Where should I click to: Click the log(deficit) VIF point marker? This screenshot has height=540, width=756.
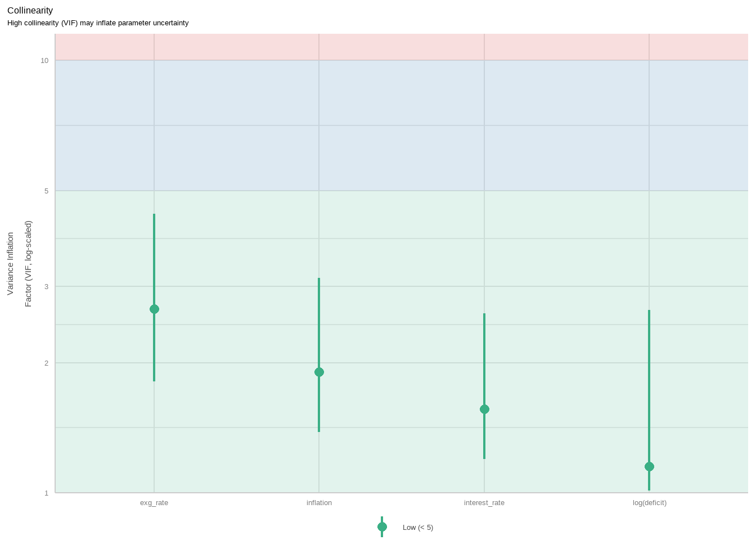649,466
